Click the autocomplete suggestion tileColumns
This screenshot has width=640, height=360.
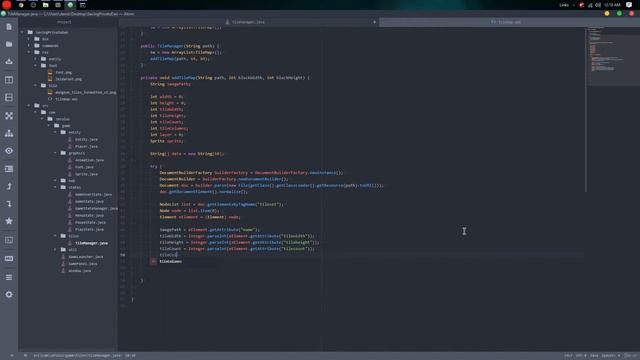tap(171, 261)
